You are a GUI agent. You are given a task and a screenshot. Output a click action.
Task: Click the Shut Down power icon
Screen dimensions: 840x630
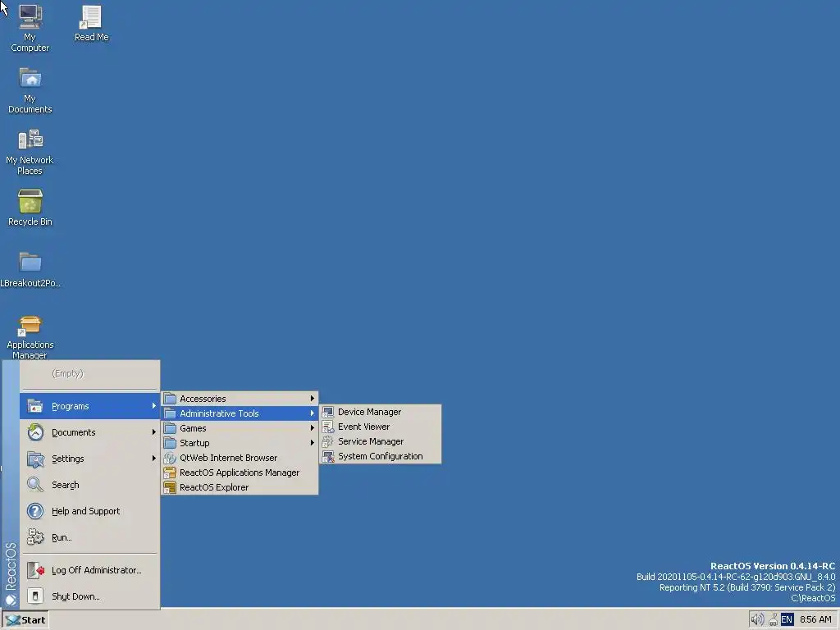pos(35,596)
